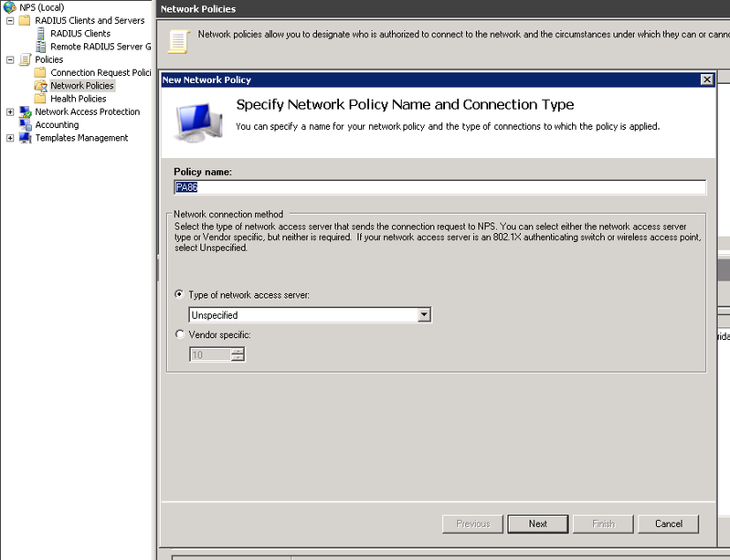Click the 'Policy name:' label
This screenshot has height=560, width=730.
tap(203, 172)
